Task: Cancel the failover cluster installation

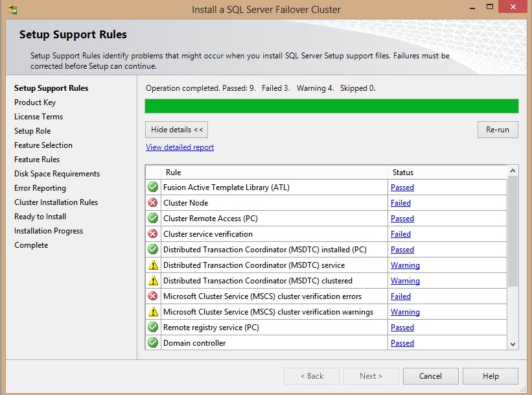Action: (430, 376)
